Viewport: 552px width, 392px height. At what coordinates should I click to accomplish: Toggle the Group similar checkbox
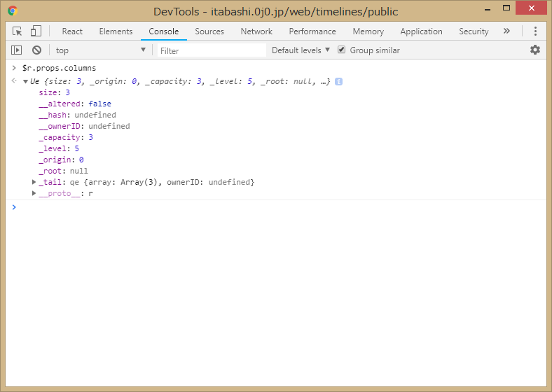pyautogui.click(x=342, y=50)
